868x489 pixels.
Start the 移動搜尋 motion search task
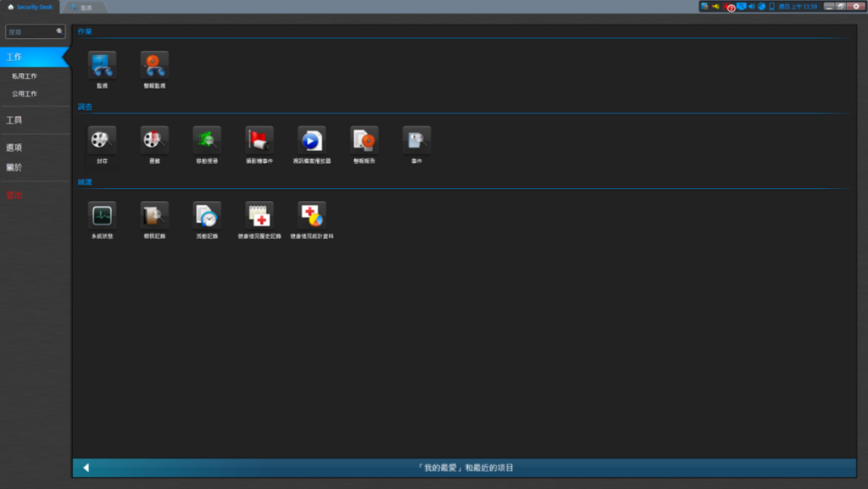click(x=207, y=140)
